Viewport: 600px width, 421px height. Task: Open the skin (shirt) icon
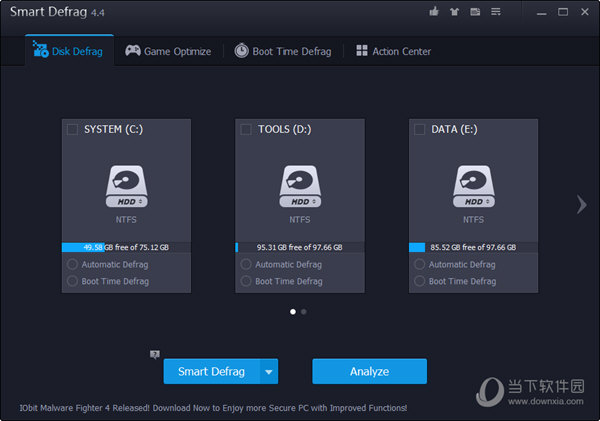point(454,12)
